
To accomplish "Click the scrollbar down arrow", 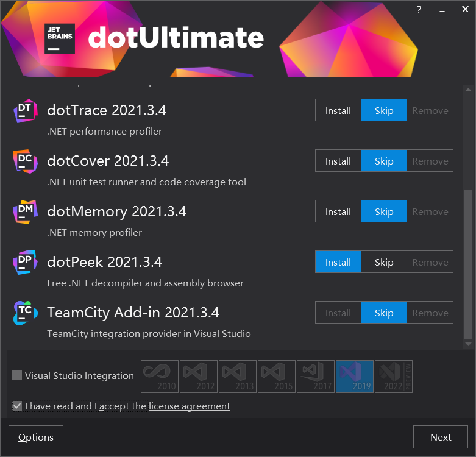I will (x=468, y=344).
